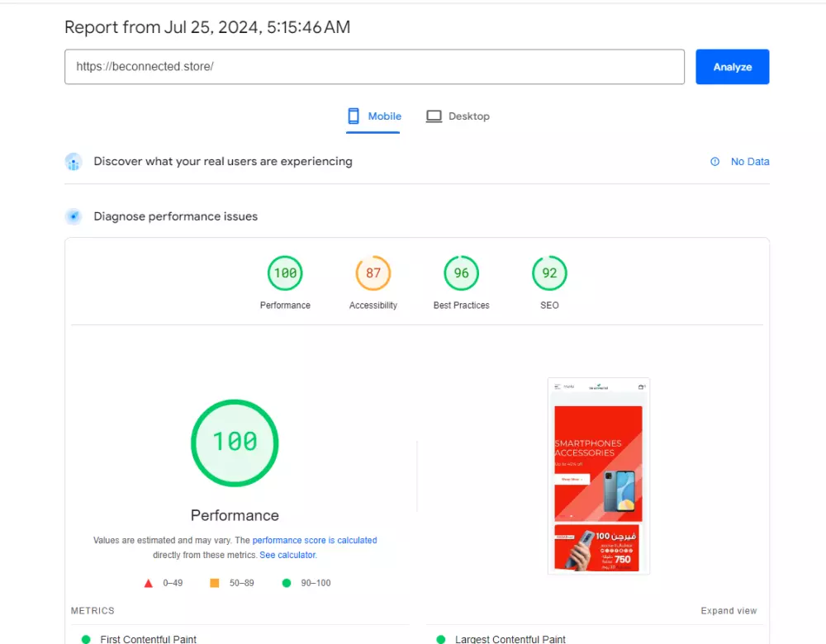
Task: Click the URL input containing beconnected.store
Action: tap(374, 66)
